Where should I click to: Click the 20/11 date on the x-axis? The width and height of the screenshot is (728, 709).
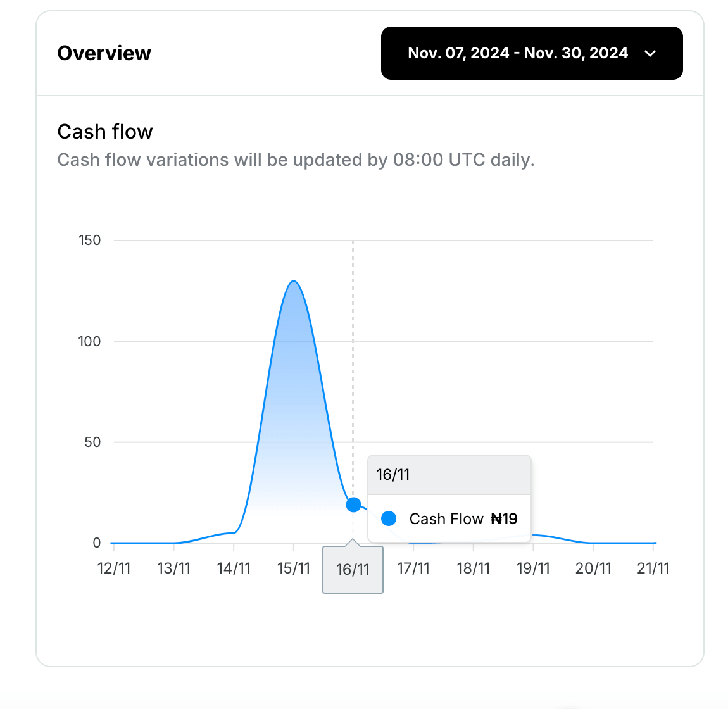coord(593,568)
